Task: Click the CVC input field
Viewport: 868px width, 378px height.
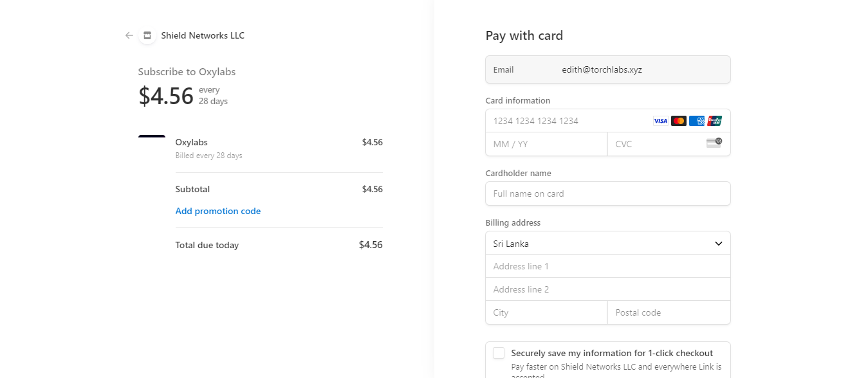Action: click(656, 144)
